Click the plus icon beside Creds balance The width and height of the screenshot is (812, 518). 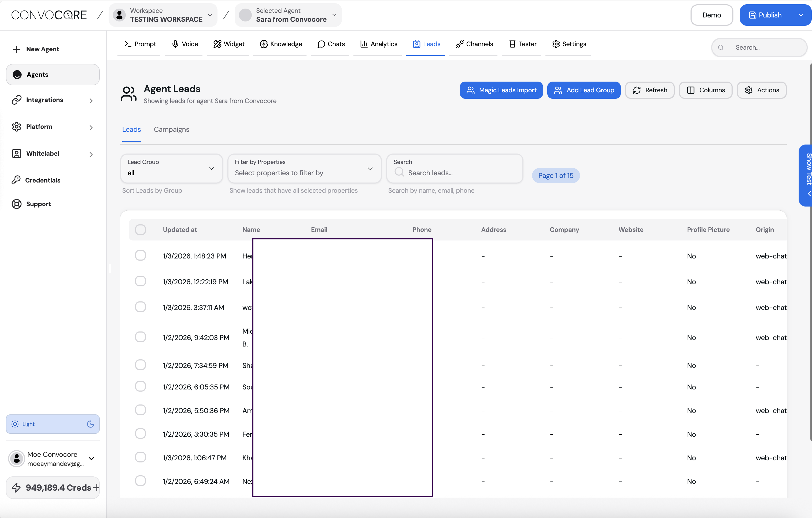click(97, 488)
